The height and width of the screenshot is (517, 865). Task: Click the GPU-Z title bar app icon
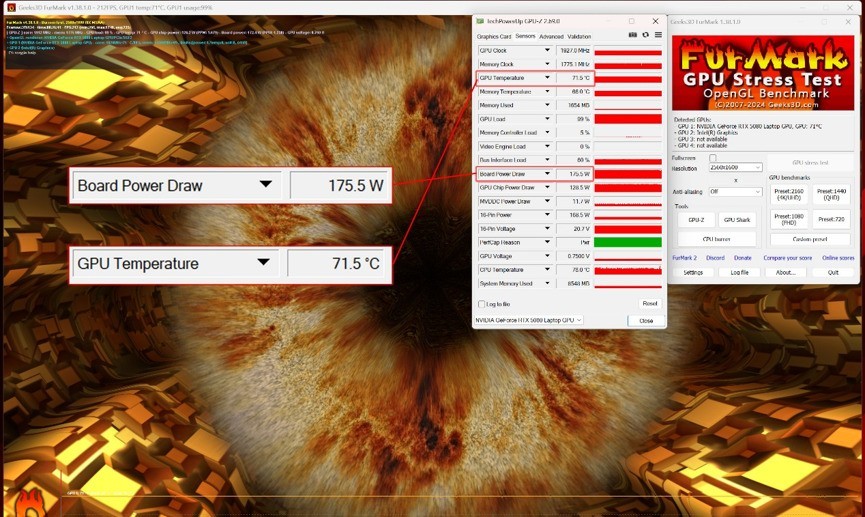480,21
